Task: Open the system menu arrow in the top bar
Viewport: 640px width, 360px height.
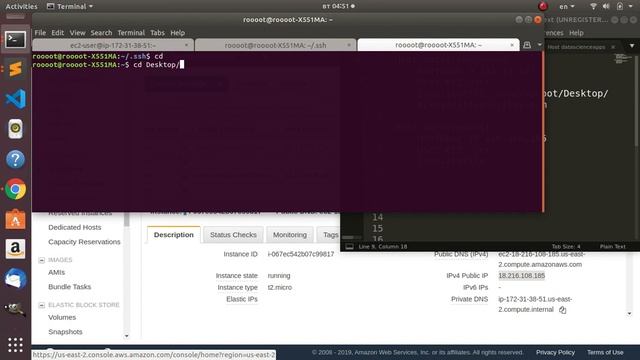Action: click(630, 6)
